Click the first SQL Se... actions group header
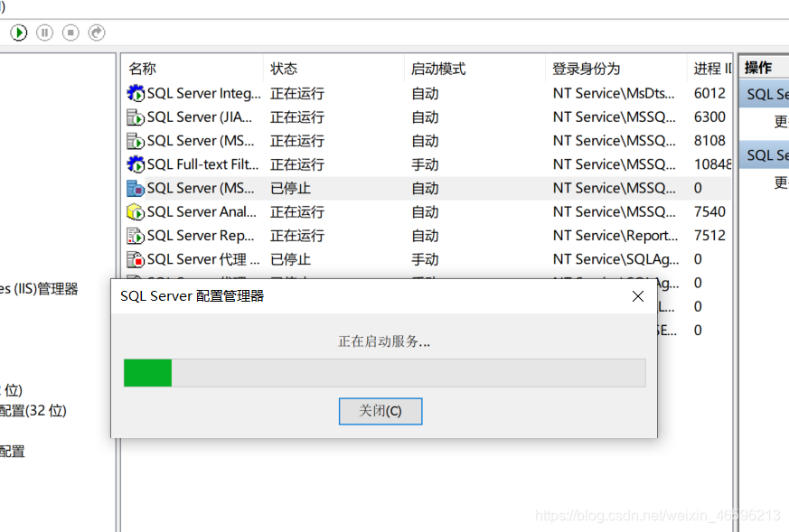789x532 pixels. pos(765,95)
